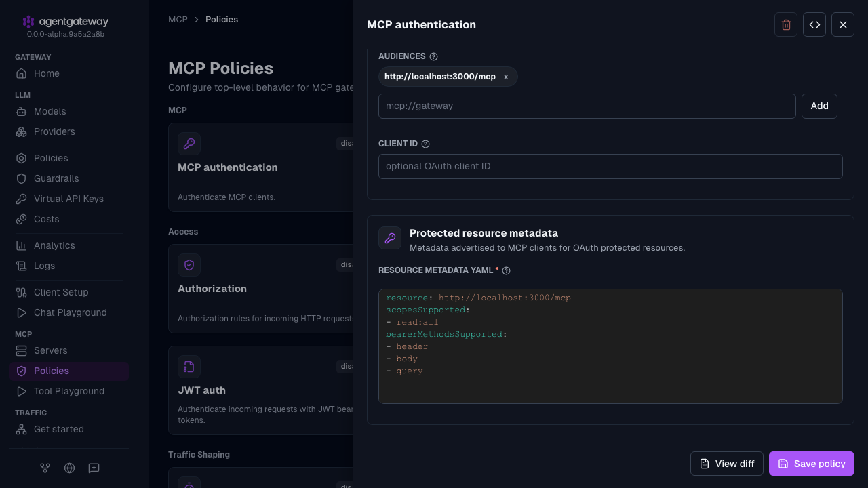Click the Save policy button
868x488 pixels.
(812, 464)
